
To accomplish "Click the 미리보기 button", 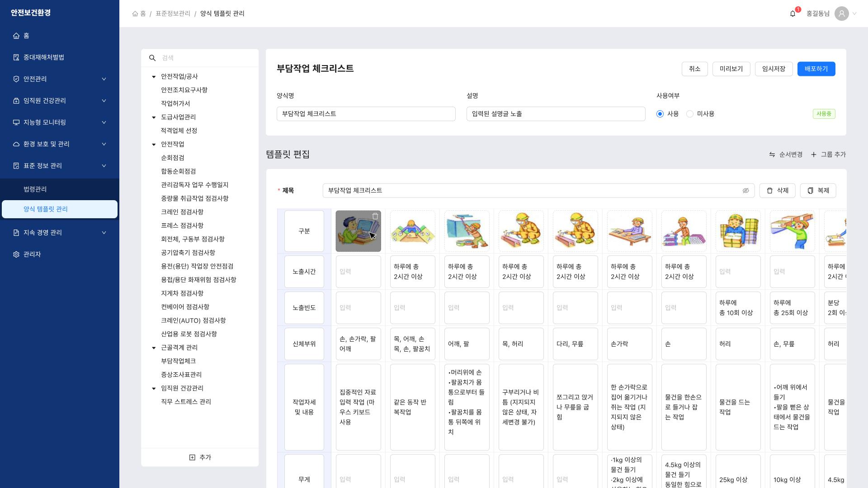I will click(x=731, y=69).
